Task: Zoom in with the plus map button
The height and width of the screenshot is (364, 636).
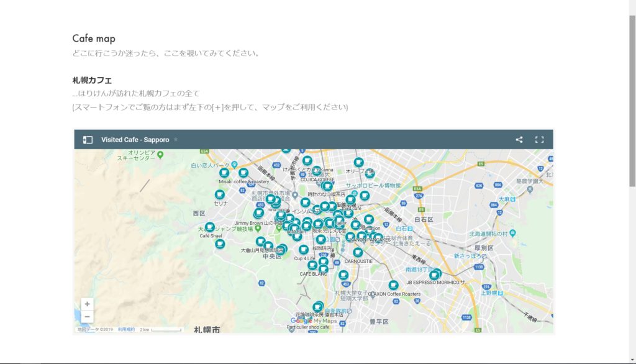Action: tap(87, 304)
